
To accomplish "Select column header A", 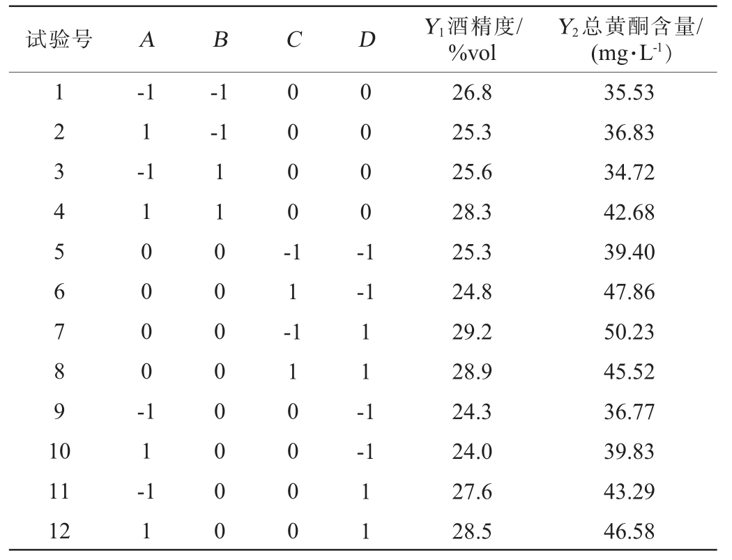I will click(x=146, y=41).
